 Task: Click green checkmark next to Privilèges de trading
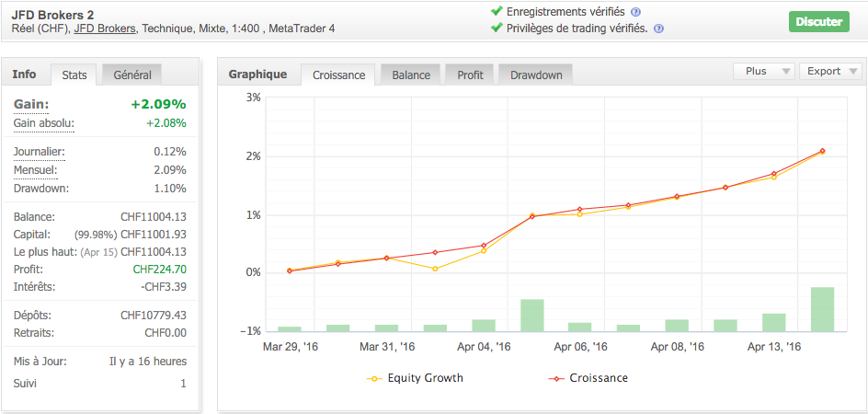tap(497, 28)
